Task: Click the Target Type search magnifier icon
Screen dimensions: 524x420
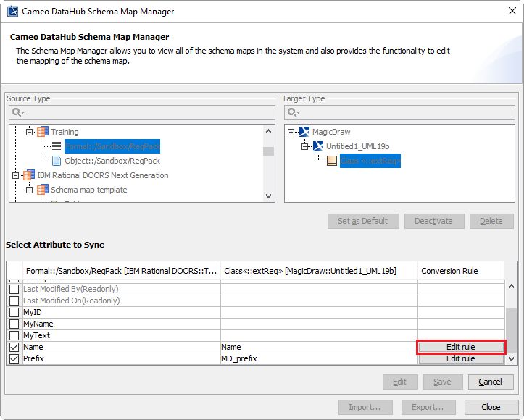Action: pos(294,112)
